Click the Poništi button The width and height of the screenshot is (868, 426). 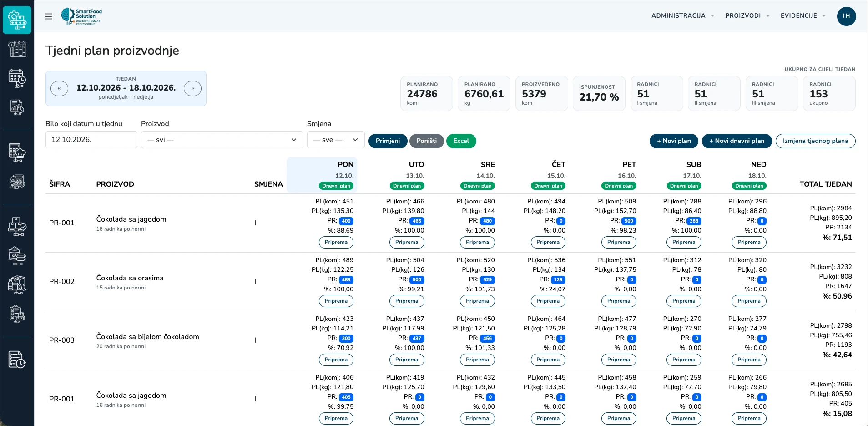click(x=426, y=141)
